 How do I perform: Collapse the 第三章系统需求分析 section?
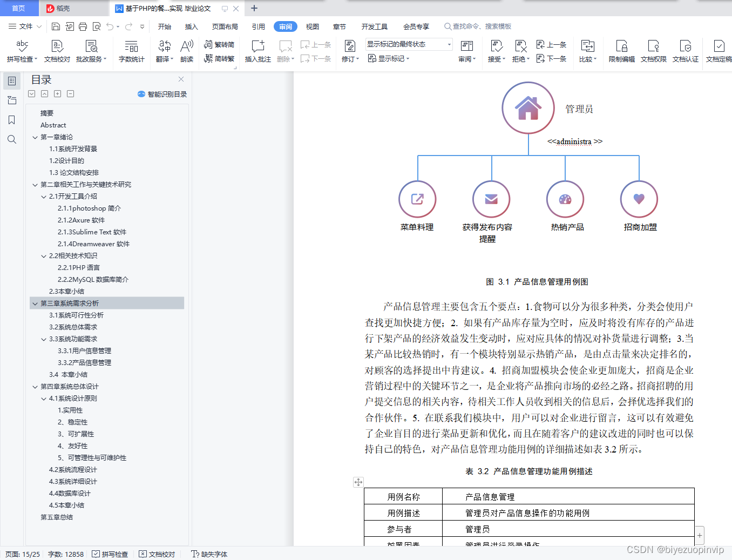click(x=35, y=303)
